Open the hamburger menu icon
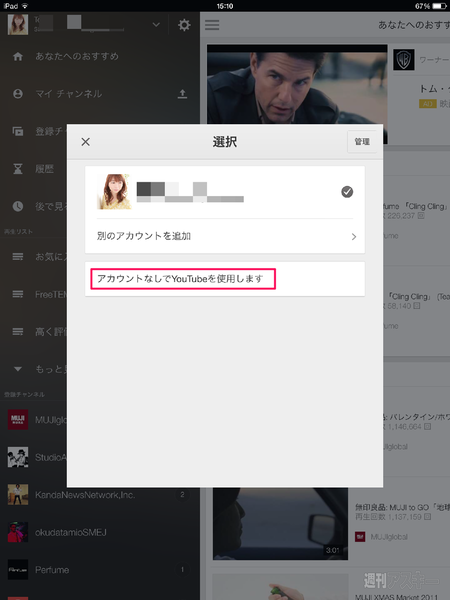The image size is (450, 600). pyautogui.click(x=212, y=25)
